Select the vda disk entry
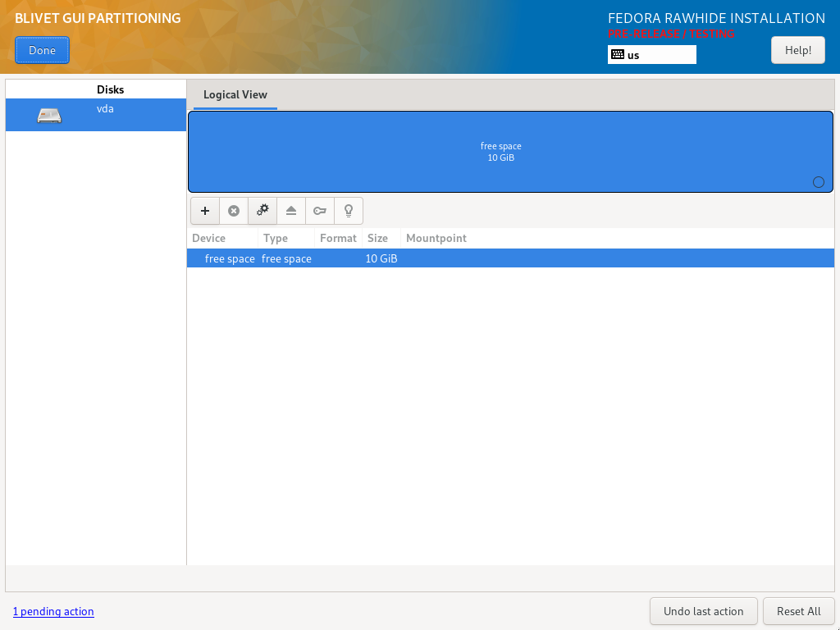 (x=96, y=115)
